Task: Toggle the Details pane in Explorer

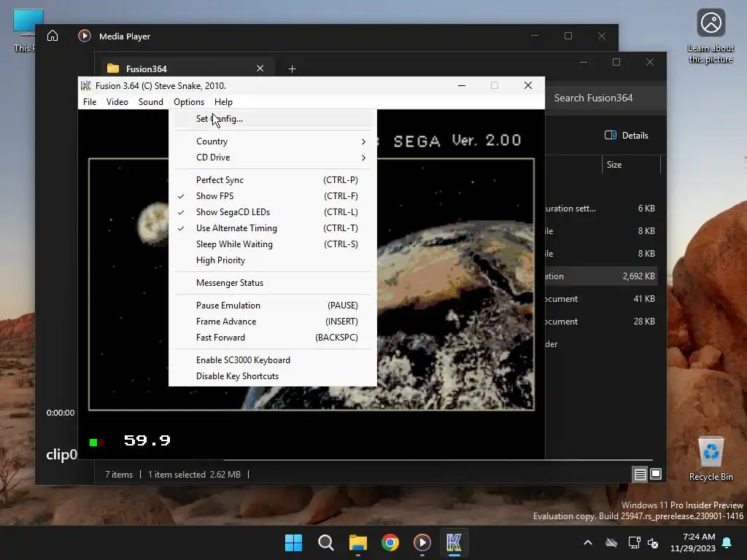Action: (627, 135)
